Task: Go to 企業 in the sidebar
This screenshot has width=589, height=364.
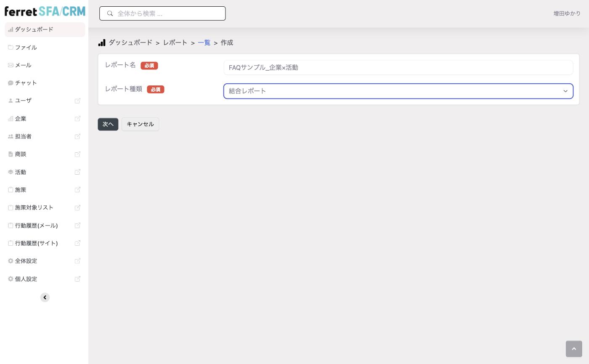Action: click(x=21, y=119)
